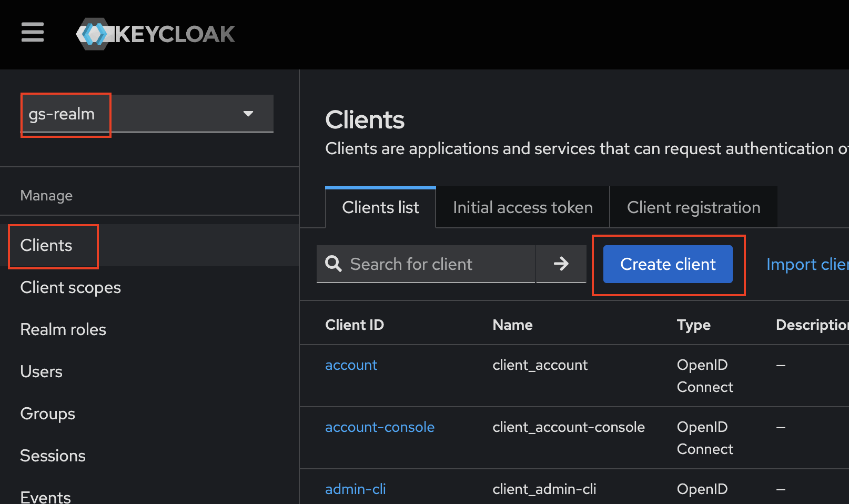The width and height of the screenshot is (849, 504).
Task: View Sessions in the sidebar
Action: click(53, 456)
